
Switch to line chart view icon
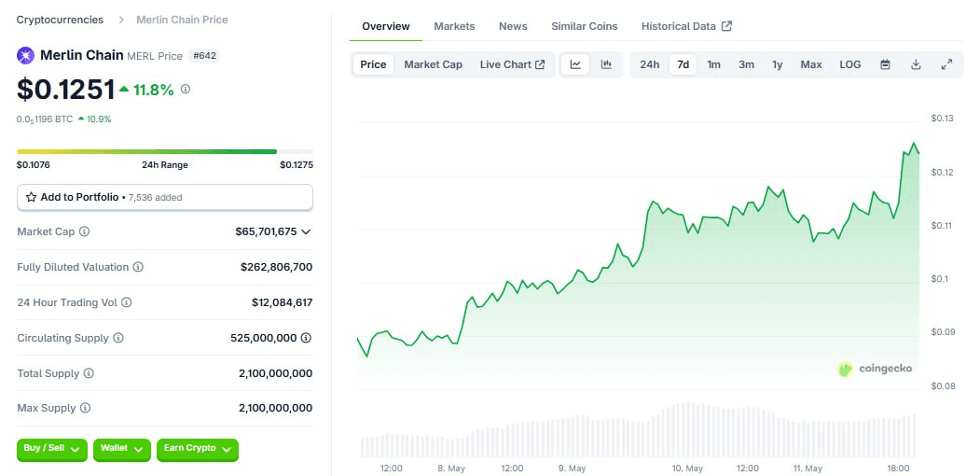[x=575, y=64]
